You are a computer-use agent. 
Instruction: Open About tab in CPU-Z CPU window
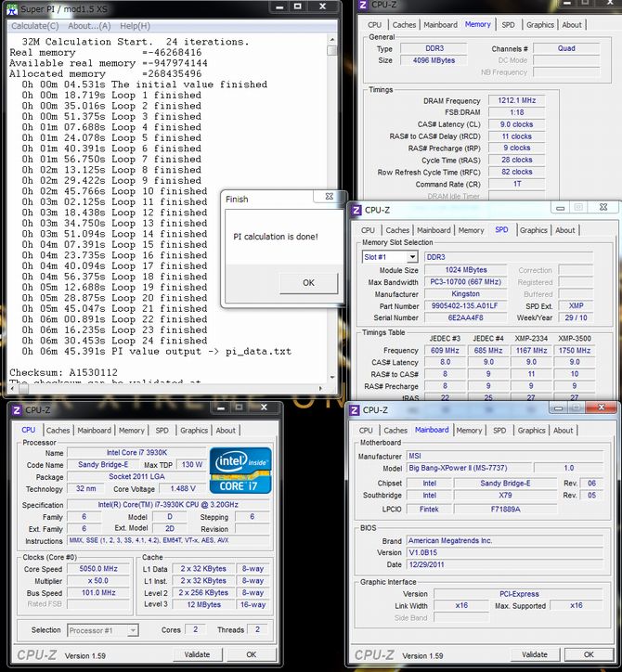tap(226, 431)
